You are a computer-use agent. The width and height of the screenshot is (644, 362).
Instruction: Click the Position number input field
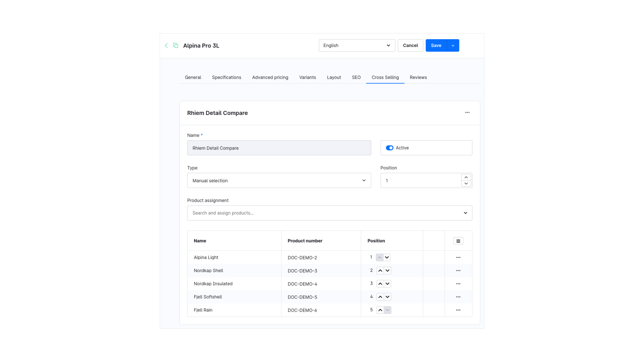[x=421, y=180]
